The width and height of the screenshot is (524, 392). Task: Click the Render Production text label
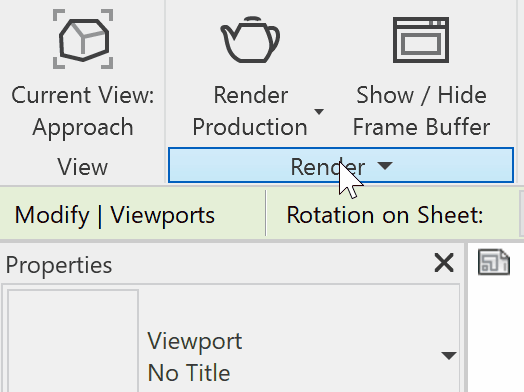coord(250,111)
